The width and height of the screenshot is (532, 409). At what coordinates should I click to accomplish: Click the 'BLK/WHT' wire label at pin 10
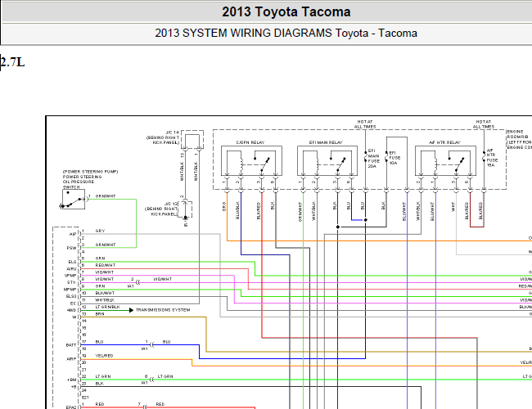[105, 293]
